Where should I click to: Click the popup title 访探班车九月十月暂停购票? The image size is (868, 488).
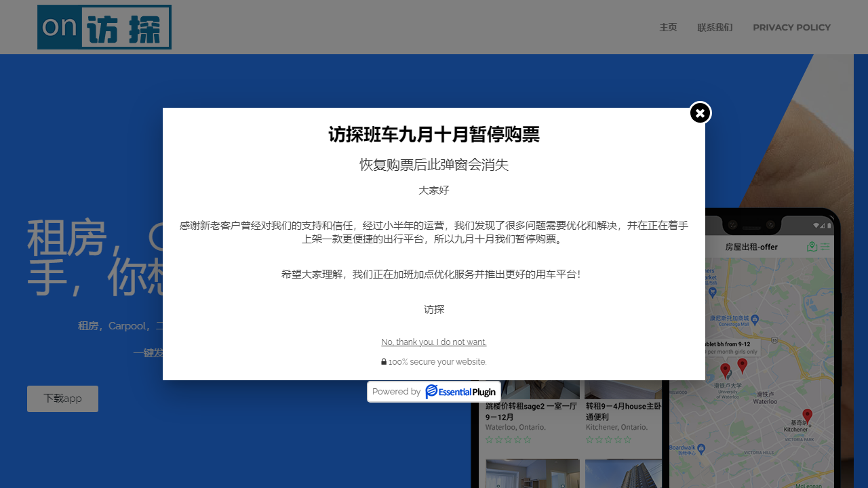[434, 135]
